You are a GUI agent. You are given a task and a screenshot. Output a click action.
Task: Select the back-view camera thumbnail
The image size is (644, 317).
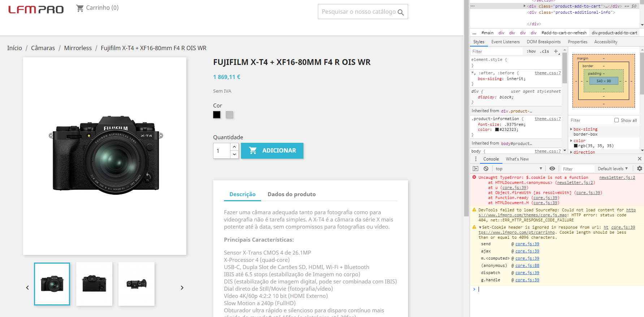point(94,284)
